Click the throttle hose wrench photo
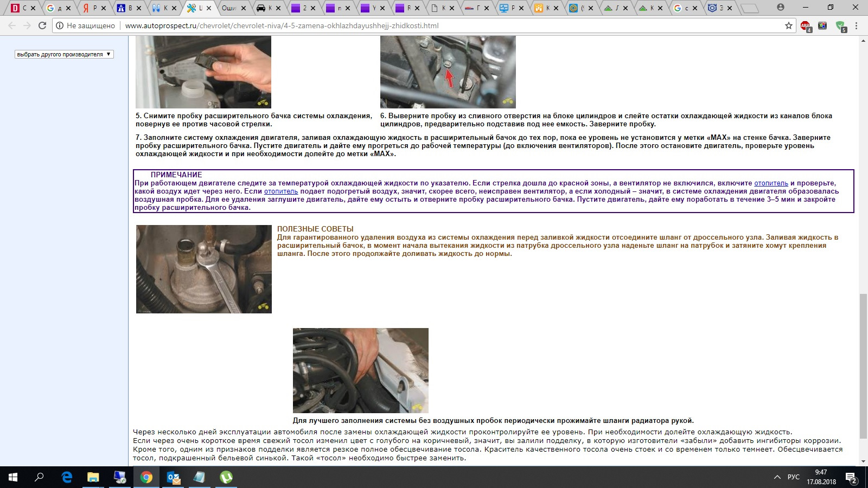This screenshot has height=488, width=868. click(203, 269)
